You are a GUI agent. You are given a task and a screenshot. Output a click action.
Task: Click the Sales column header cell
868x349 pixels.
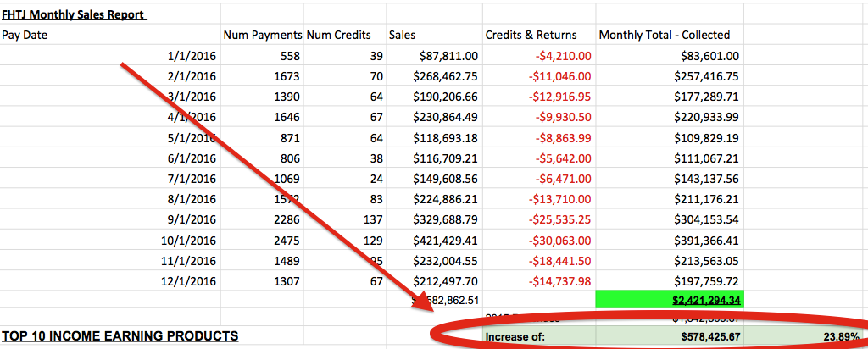[x=402, y=35]
